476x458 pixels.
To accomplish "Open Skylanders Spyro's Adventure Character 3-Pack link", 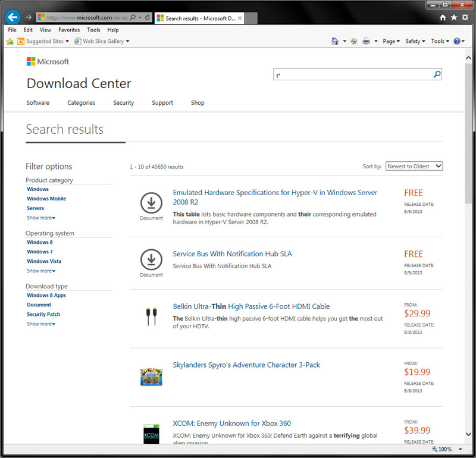I will [x=246, y=365].
